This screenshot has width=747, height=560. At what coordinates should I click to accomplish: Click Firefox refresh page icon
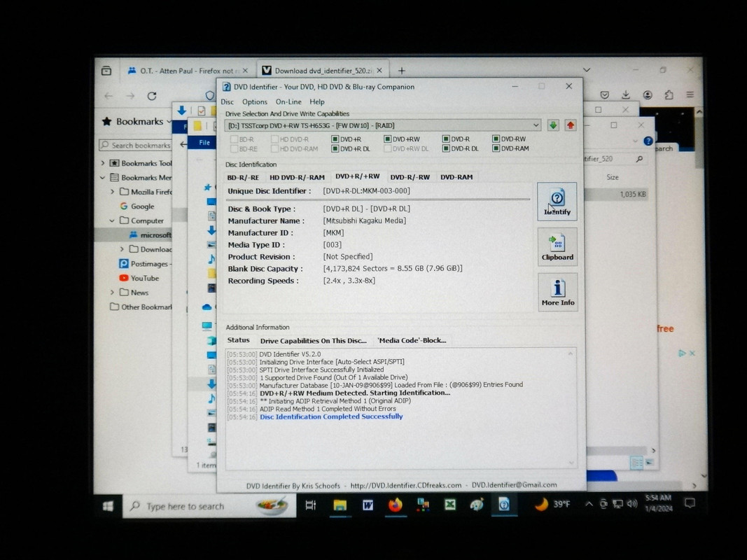(x=152, y=96)
